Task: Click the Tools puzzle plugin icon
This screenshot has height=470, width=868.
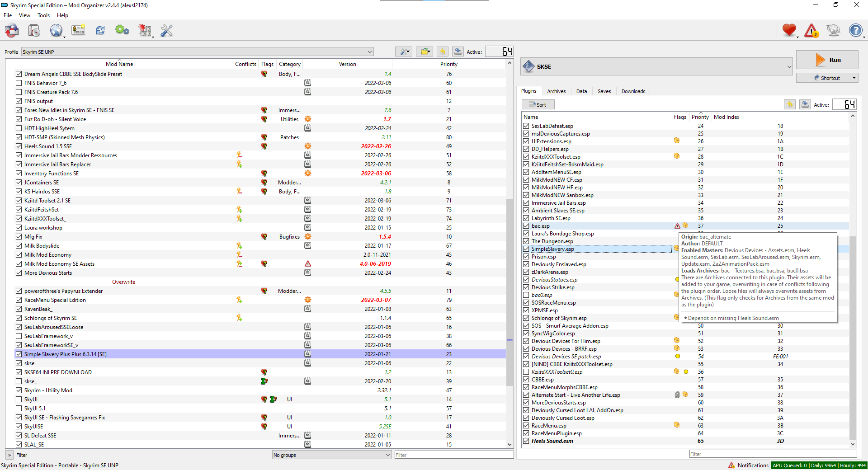Action: coord(145,31)
